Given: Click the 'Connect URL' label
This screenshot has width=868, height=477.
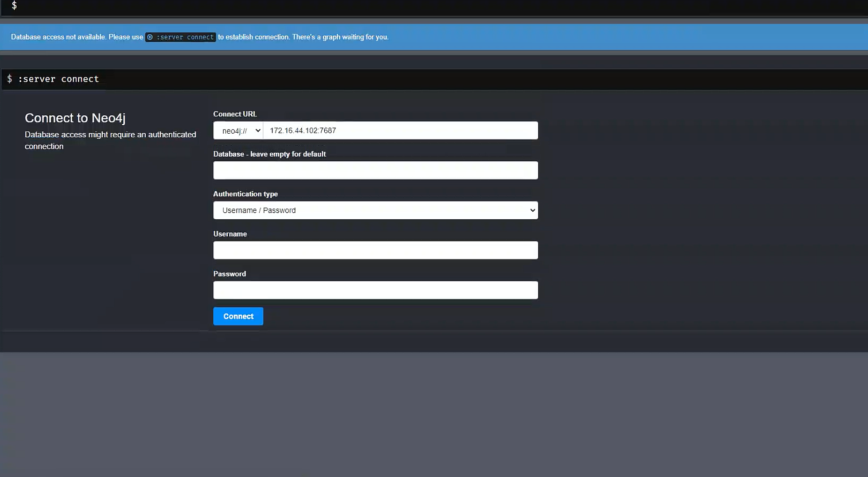Looking at the screenshot, I should pyautogui.click(x=235, y=114).
